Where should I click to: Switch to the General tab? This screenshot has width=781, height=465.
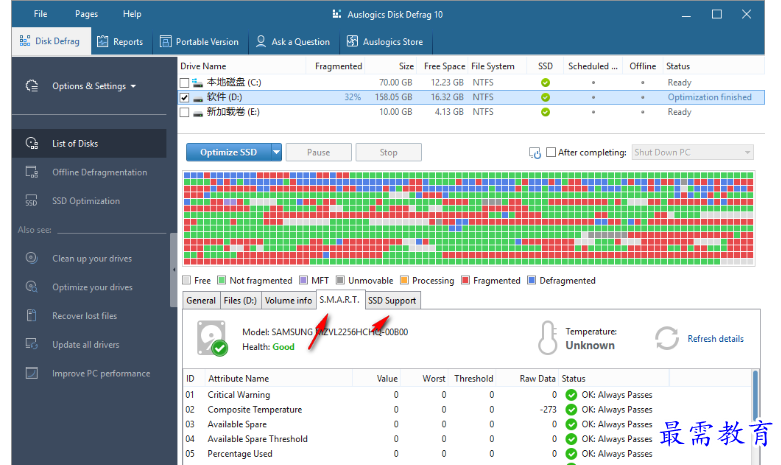click(x=201, y=301)
